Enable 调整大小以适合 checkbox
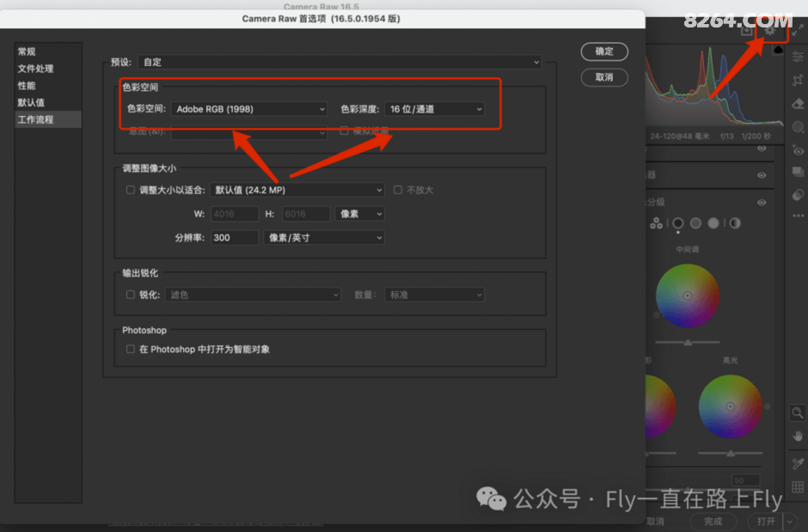This screenshot has height=532, width=808. coord(131,190)
